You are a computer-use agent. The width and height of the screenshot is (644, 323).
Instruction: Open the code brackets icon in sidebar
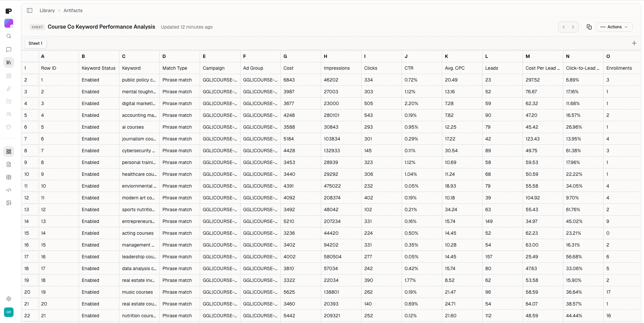coord(9,190)
